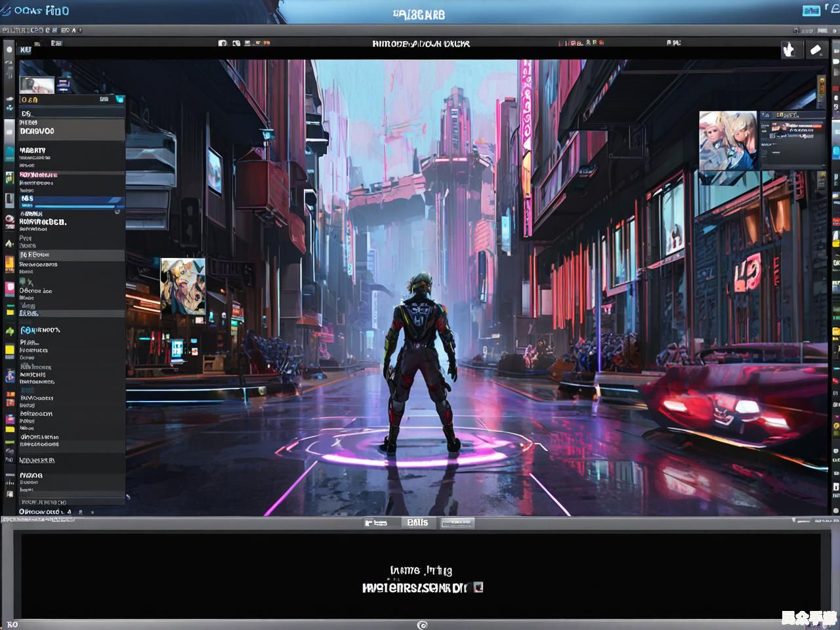The width and height of the screenshot is (840, 630).
Task: Click the pink square icon in left sidebar
Action: (x=10, y=287)
